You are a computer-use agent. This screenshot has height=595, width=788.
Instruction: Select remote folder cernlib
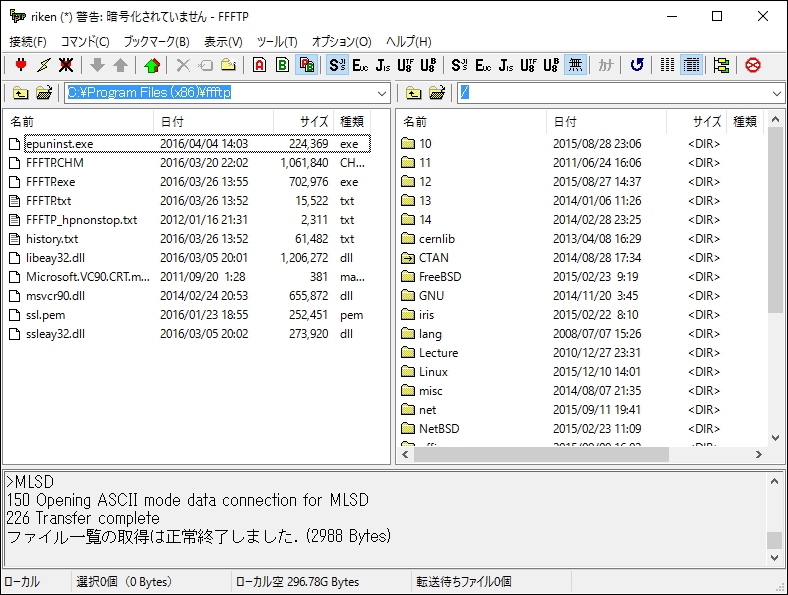437,239
